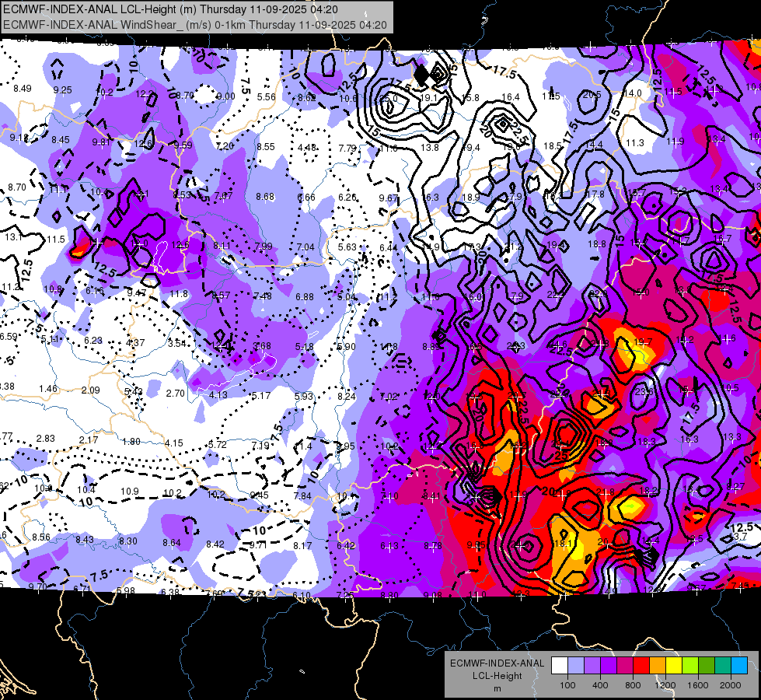Click the shear value 7.04

[x=305, y=247]
